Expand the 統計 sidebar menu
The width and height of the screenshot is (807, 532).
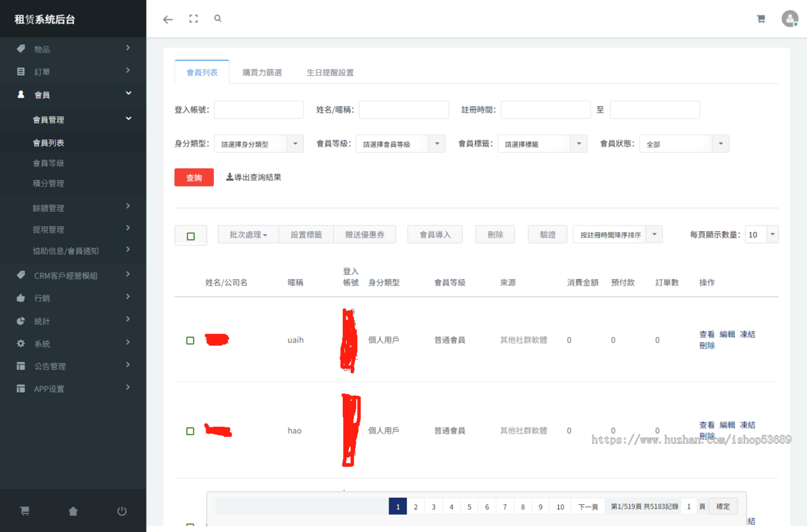pyautogui.click(x=73, y=321)
